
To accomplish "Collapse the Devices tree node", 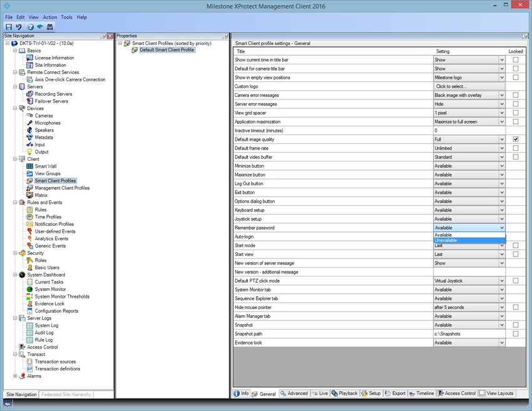I will coord(15,108).
